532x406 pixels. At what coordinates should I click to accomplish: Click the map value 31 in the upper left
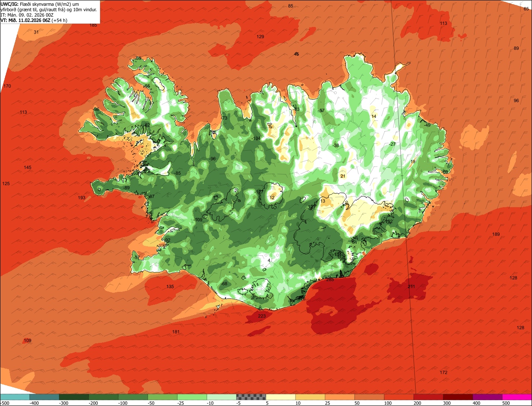(36, 32)
